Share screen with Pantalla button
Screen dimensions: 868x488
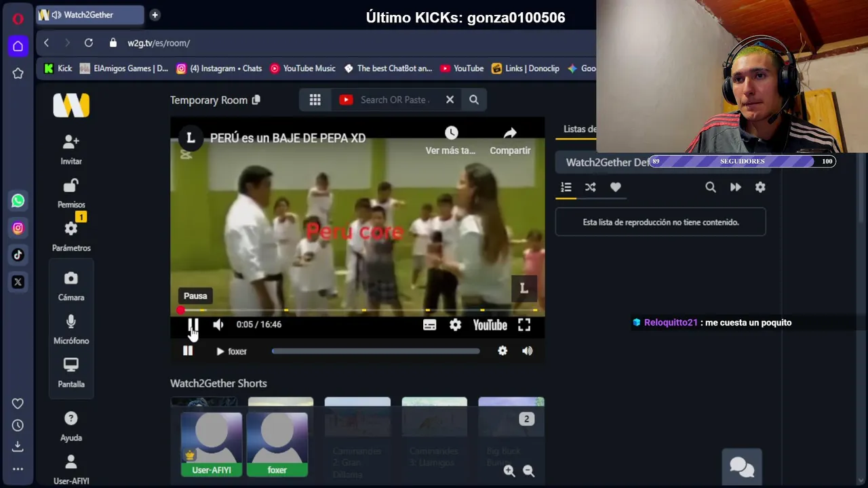[x=71, y=373]
